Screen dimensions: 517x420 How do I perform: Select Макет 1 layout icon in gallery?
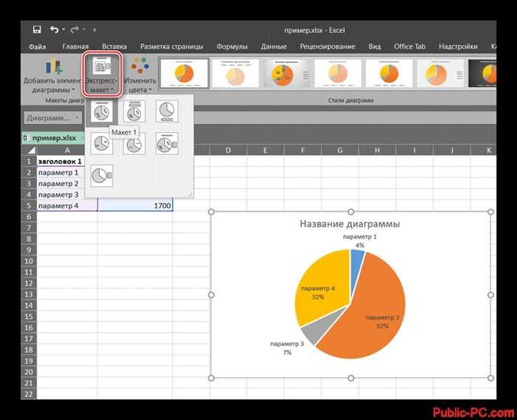102,111
